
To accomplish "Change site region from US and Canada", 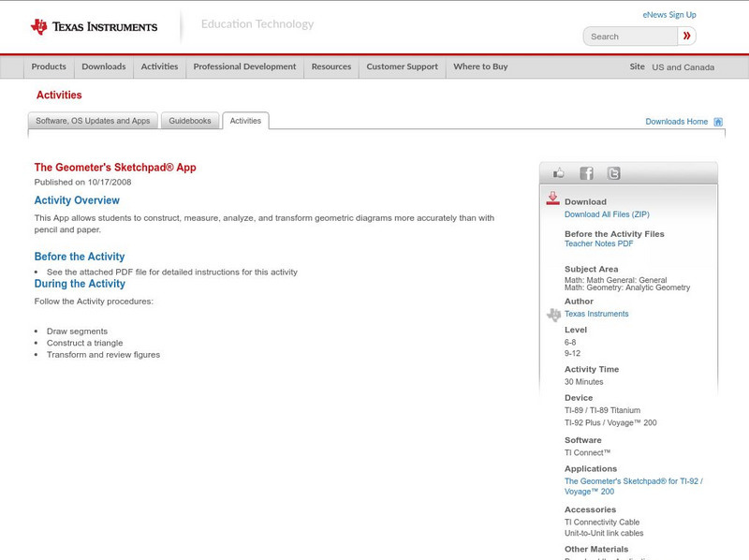I will 683,67.
